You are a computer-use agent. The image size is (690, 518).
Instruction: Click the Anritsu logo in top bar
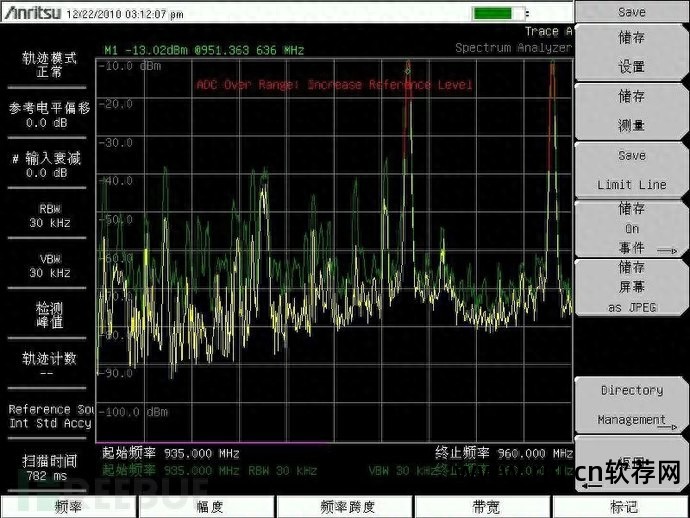(31, 14)
